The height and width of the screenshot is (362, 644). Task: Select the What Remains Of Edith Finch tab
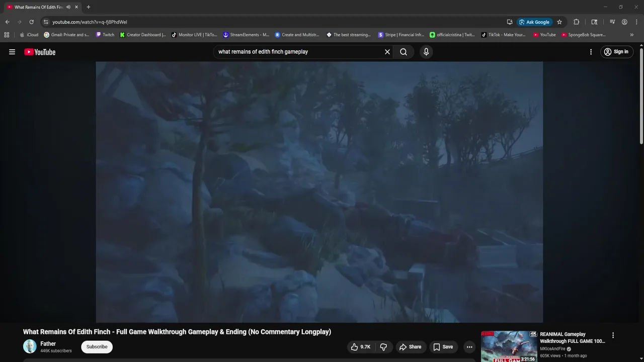pos(38,7)
